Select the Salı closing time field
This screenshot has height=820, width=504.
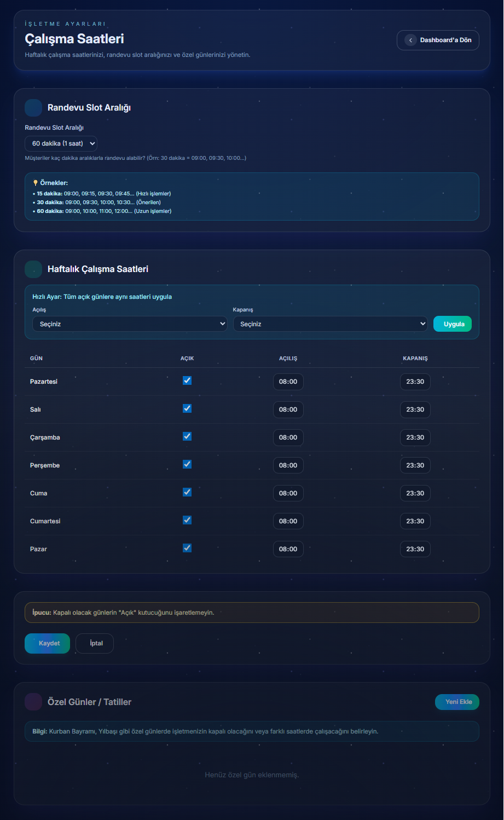tap(415, 409)
